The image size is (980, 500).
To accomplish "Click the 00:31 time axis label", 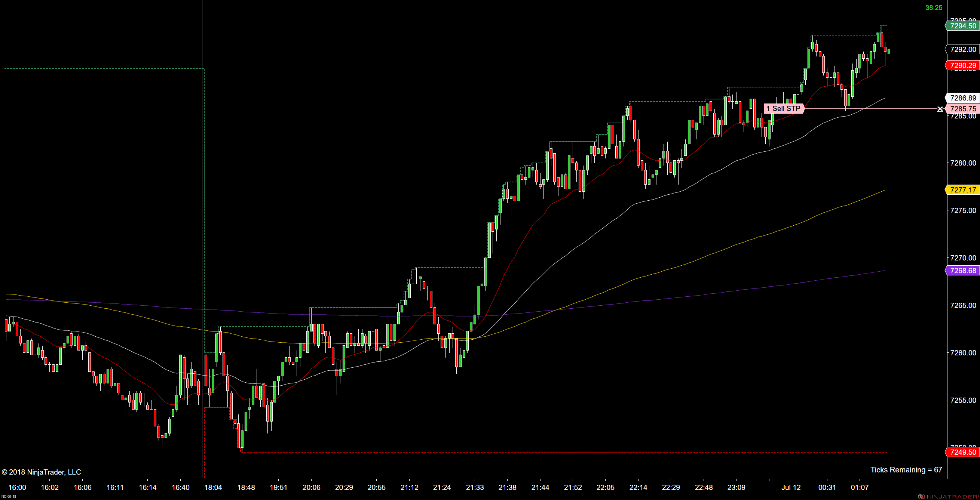I will (827, 487).
